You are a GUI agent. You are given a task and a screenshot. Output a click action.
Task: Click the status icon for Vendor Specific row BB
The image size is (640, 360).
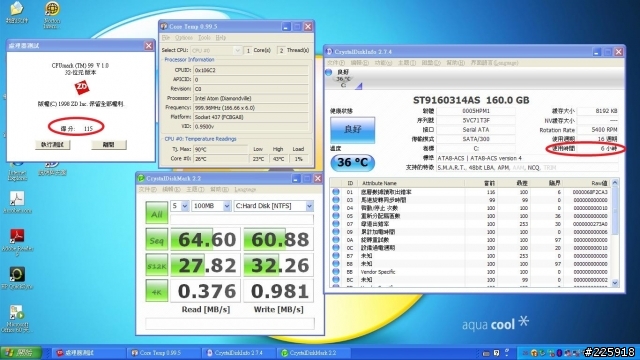[336, 271]
